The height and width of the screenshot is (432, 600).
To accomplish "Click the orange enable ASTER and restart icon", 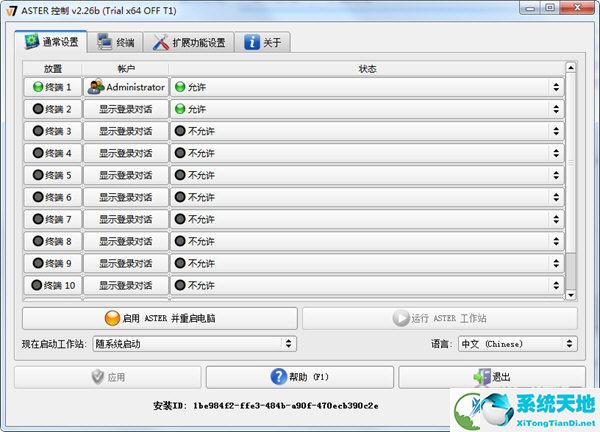I will pos(112,319).
